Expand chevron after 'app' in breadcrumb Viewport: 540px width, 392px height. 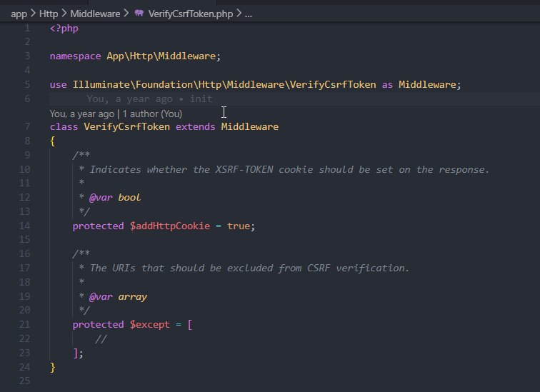(33, 14)
